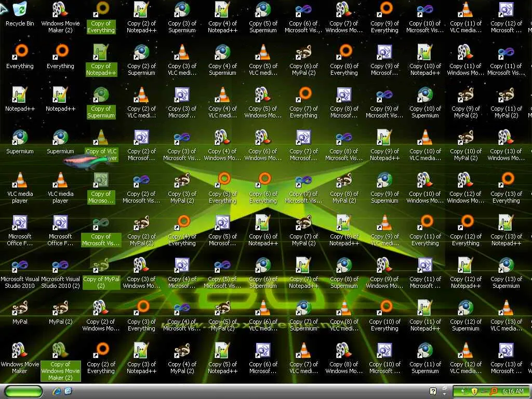Viewport: 532px width, 399px height.
Task: Select Copy (11) of Notepad++ icon
Action: (425, 315)
